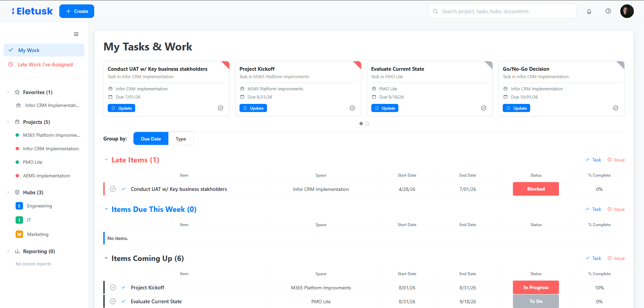The width and height of the screenshot is (644, 308).
Task: Click the Hubs stack icon
Action: pyautogui.click(x=17, y=192)
